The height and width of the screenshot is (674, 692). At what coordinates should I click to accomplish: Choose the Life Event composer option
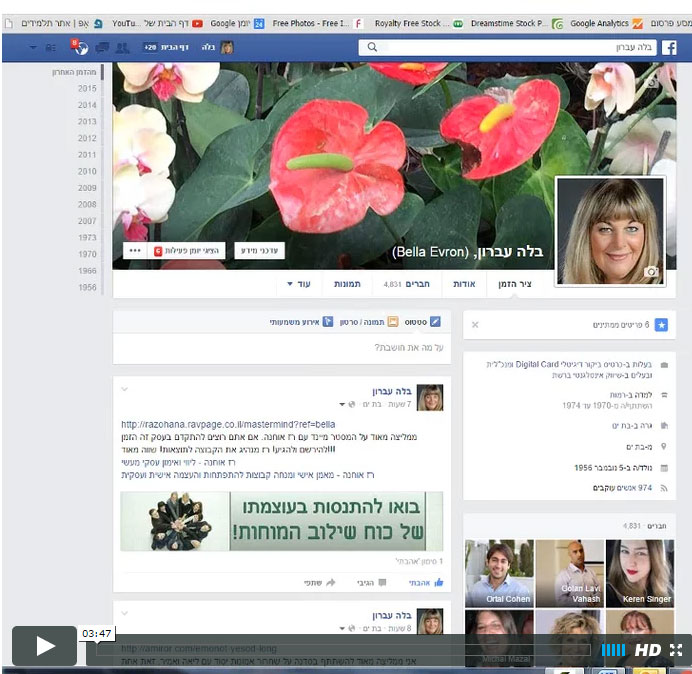[301, 322]
